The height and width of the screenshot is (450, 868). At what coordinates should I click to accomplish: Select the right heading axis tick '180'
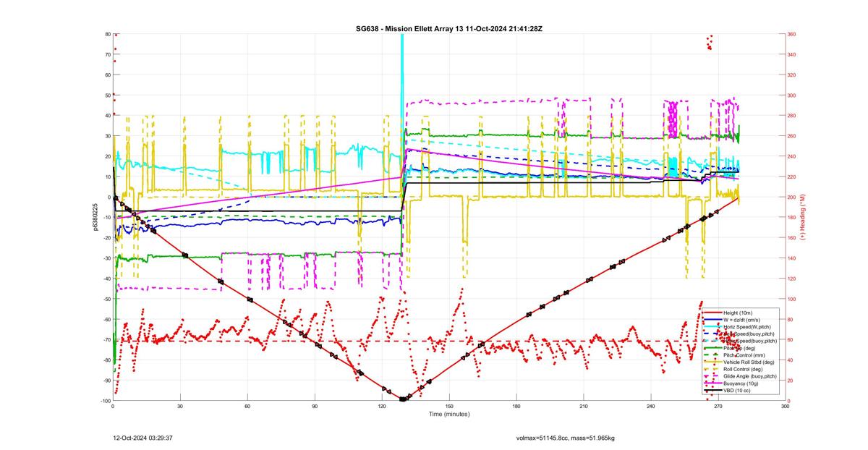(x=793, y=217)
